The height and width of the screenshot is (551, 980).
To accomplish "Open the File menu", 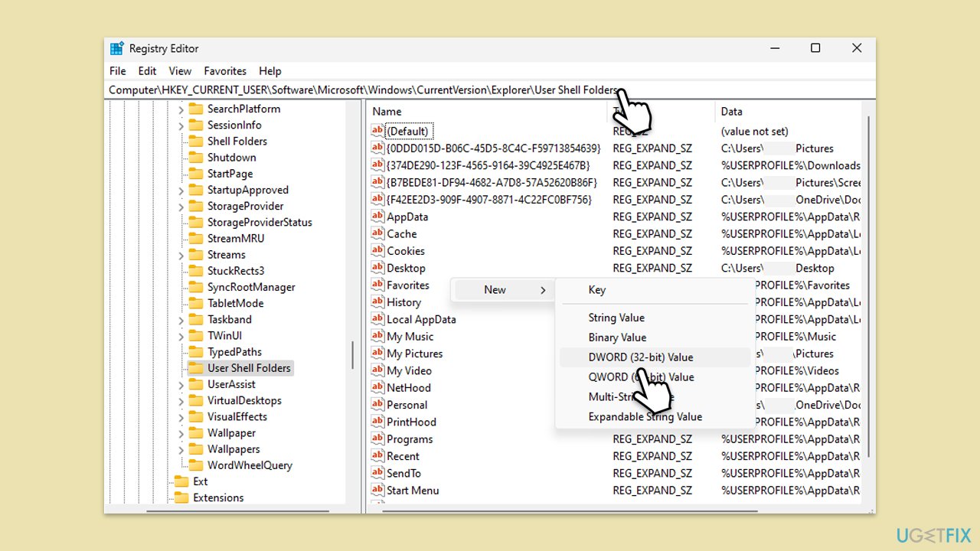I will [117, 70].
